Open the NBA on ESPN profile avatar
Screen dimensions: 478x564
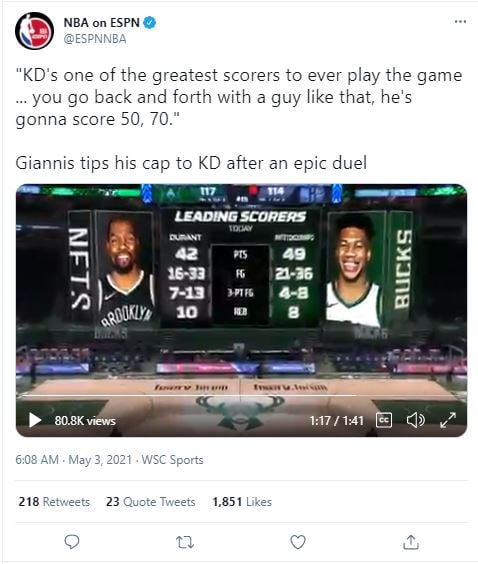tap(35, 31)
